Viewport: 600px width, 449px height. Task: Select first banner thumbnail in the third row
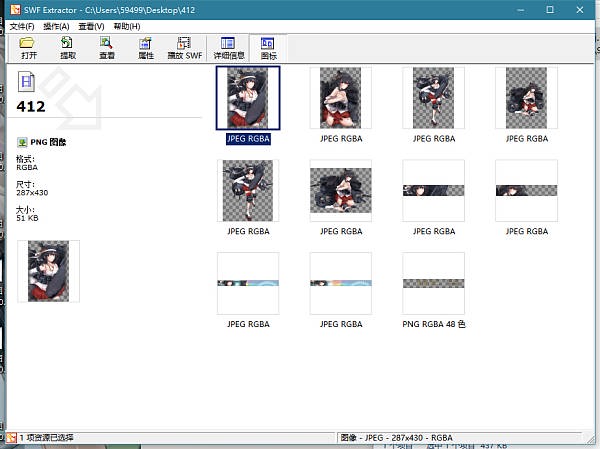tap(248, 283)
